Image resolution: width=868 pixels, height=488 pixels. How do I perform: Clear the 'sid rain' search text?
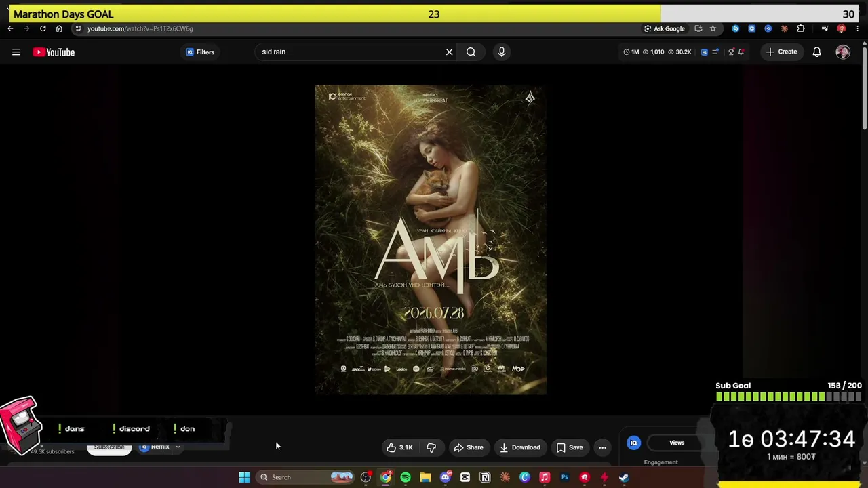pos(449,52)
